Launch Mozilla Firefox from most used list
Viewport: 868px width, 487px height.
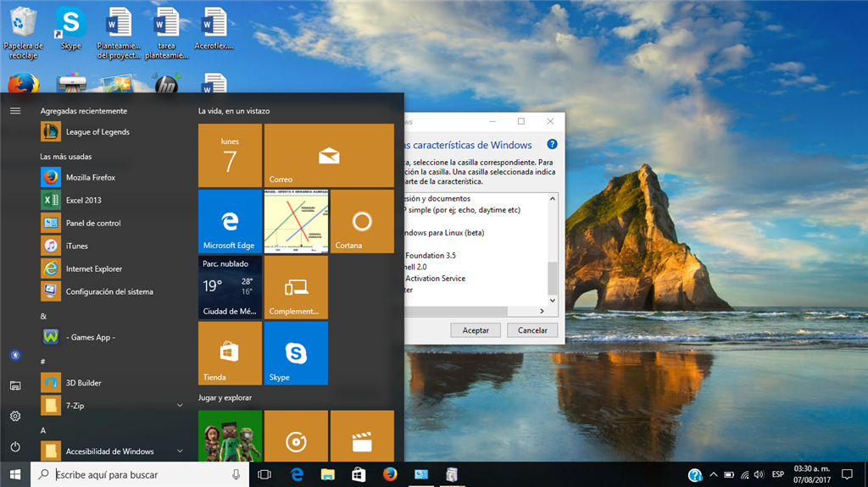[x=111, y=178]
